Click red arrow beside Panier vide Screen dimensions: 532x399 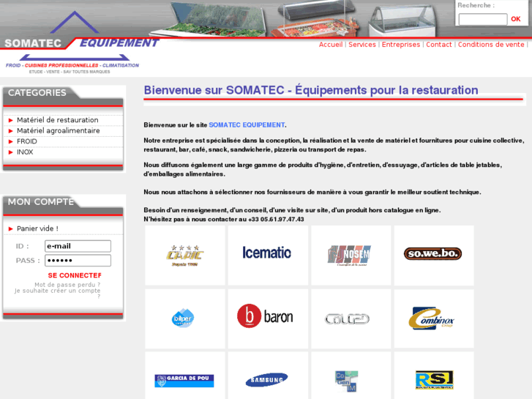tap(10, 229)
